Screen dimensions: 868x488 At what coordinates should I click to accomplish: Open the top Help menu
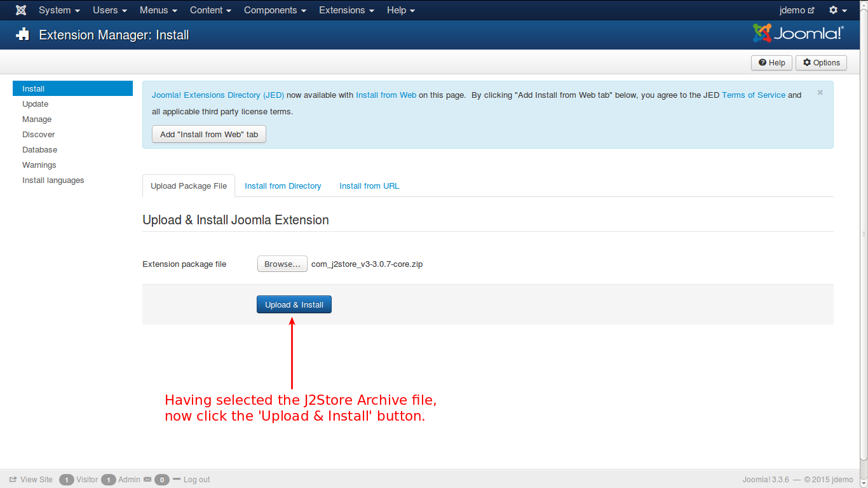tap(401, 10)
